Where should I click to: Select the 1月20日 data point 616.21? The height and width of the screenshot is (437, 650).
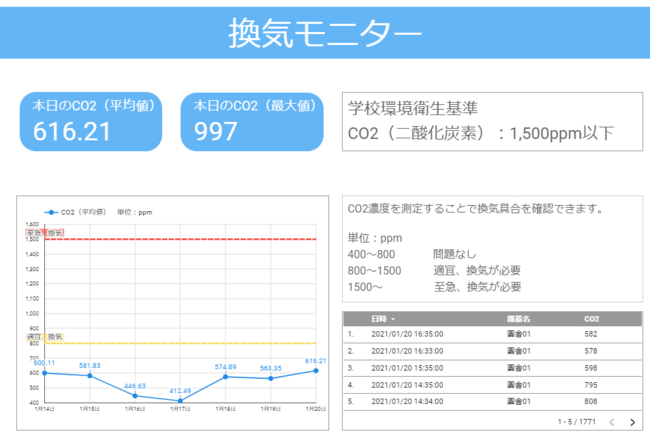tap(316, 370)
